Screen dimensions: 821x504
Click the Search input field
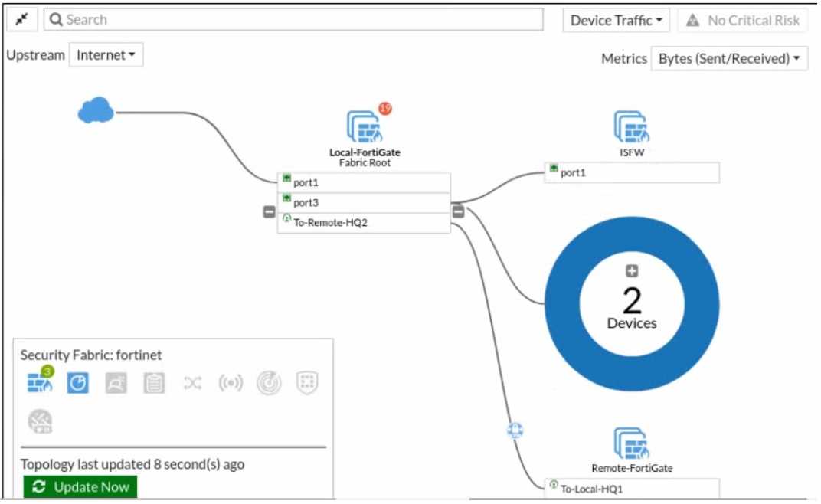coord(293,20)
